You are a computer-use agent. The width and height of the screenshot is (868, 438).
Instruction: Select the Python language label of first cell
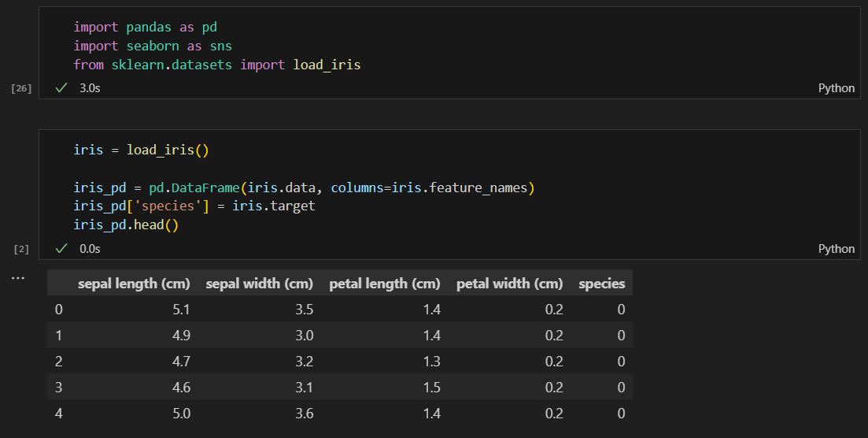coord(836,88)
